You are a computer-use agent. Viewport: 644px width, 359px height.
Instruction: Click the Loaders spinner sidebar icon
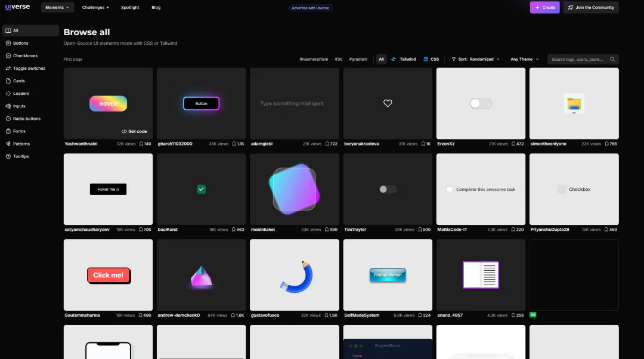8,94
